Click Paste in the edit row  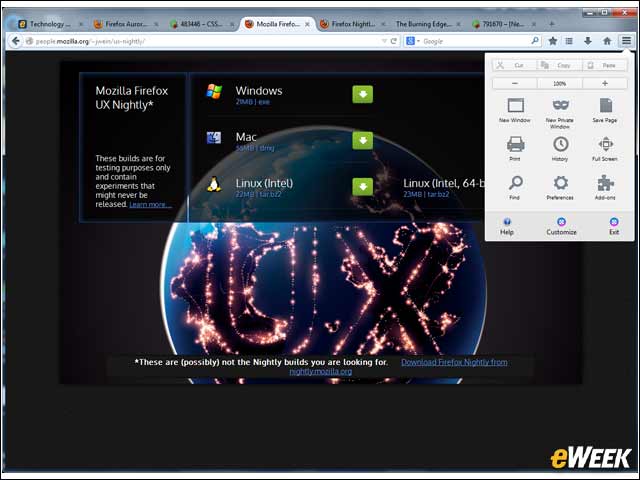coord(605,65)
